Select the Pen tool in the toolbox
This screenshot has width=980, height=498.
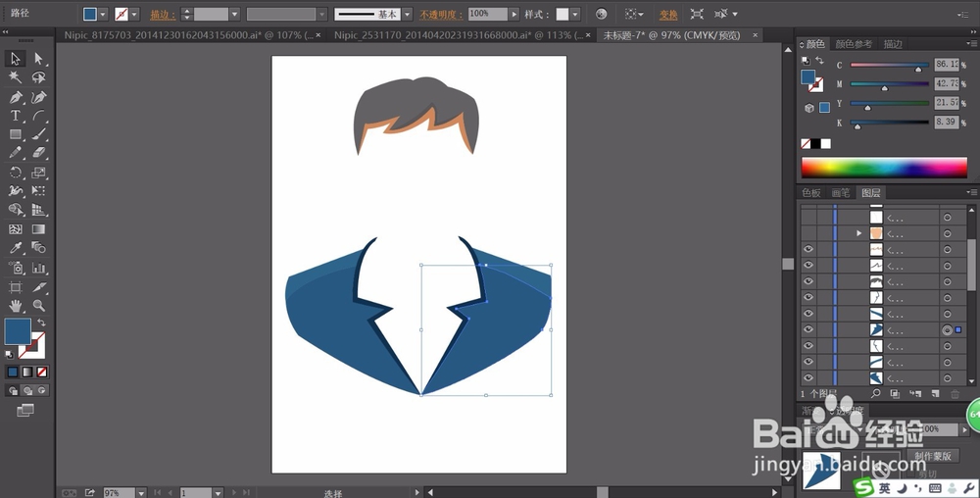(x=16, y=97)
